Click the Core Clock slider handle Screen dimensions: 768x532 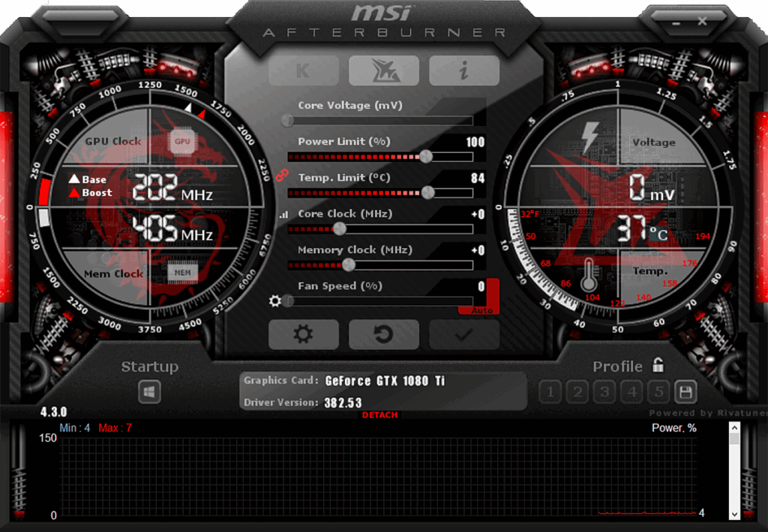pyautogui.click(x=340, y=229)
